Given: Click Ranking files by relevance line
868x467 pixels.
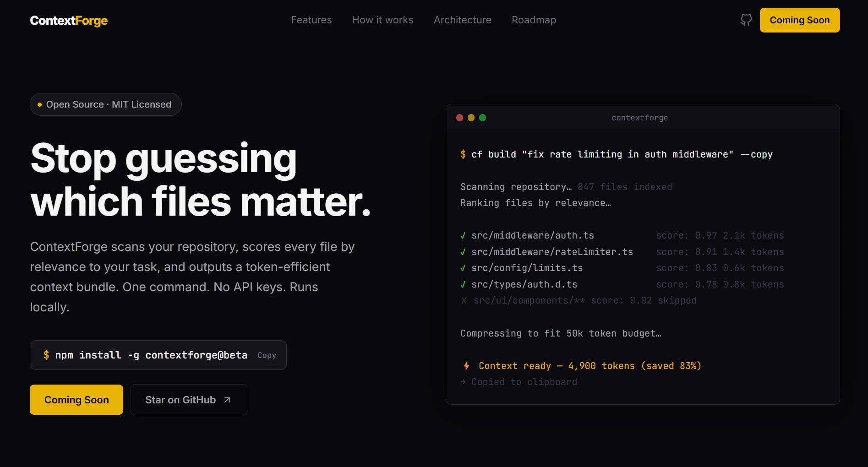Looking at the screenshot, I should [x=535, y=203].
